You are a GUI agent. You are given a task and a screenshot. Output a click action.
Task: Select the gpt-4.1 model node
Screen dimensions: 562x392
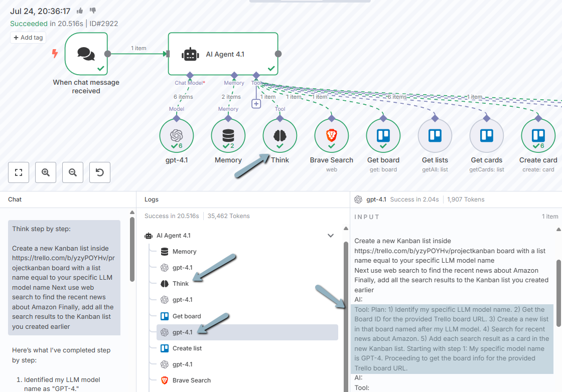176,136
